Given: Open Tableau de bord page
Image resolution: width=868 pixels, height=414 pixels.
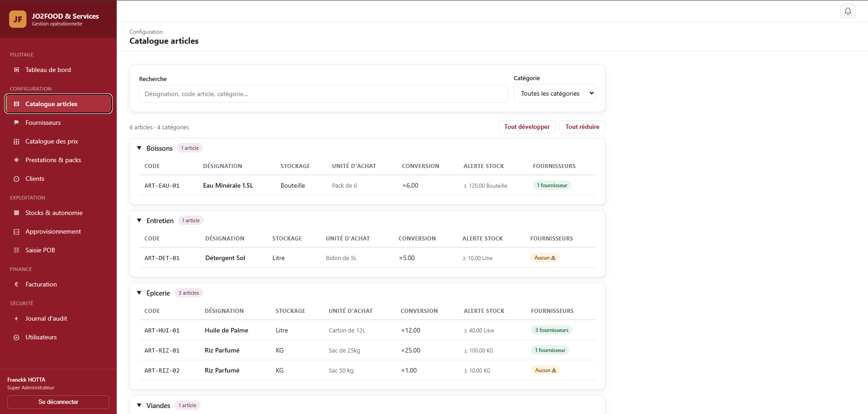Looking at the screenshot, I should pos(58,70).
